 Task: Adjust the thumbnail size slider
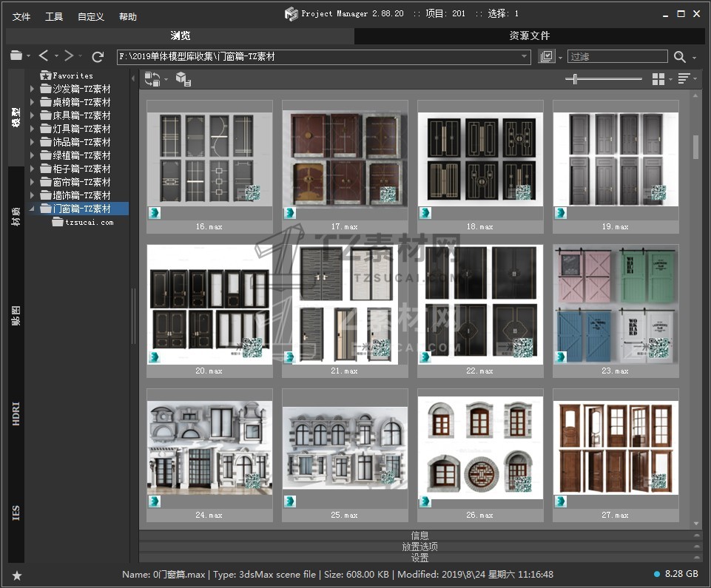point(576,79)
